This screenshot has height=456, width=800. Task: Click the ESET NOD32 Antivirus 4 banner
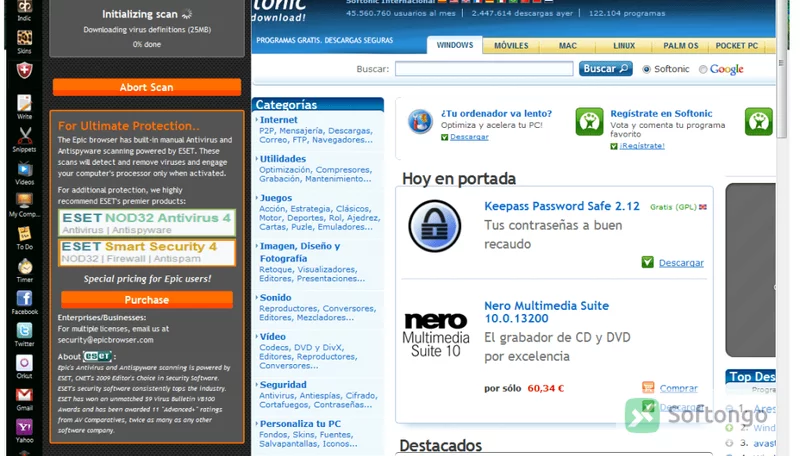click(x=147, y=223)
